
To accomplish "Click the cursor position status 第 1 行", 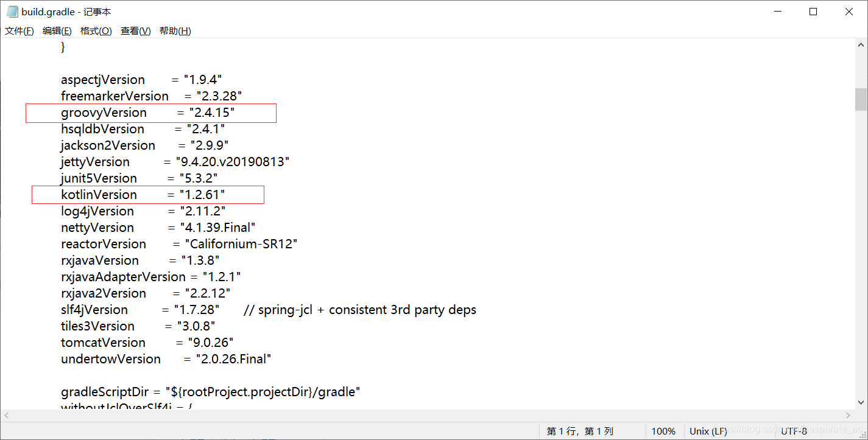I will point(580,431).
